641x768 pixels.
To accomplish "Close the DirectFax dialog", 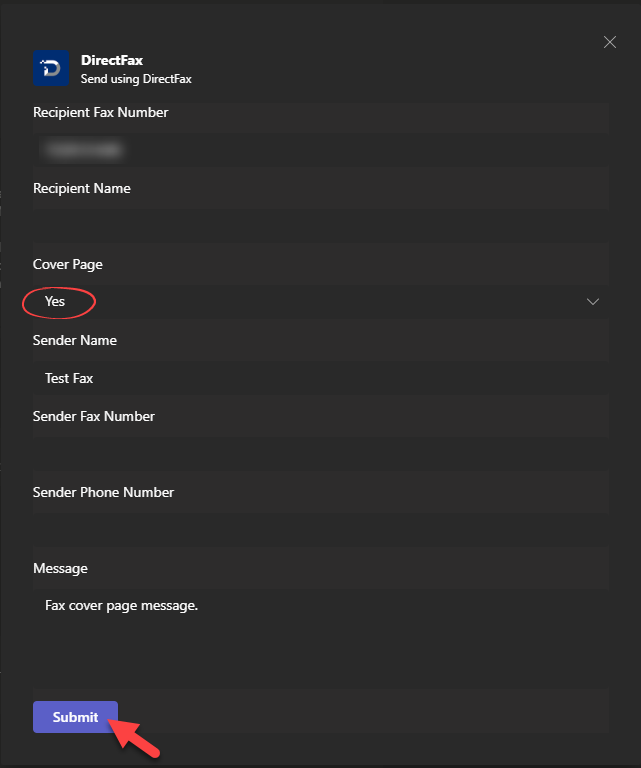I will [610, 42].
